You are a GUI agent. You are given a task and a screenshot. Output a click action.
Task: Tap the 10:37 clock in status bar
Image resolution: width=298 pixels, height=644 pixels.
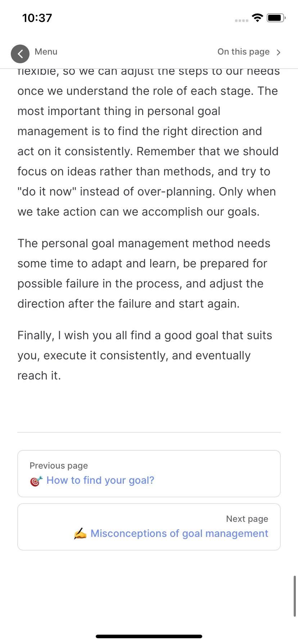[x=37, y=18]
